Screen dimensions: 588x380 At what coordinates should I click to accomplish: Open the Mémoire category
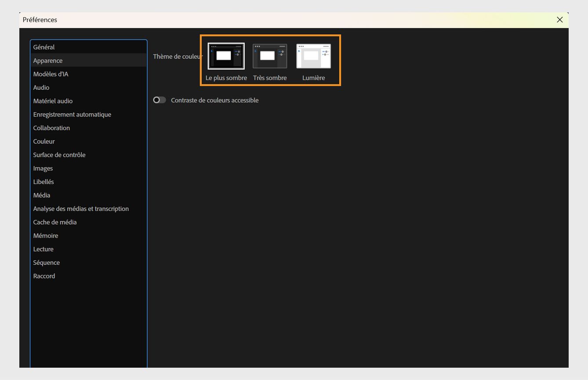(x=88, y=236)
